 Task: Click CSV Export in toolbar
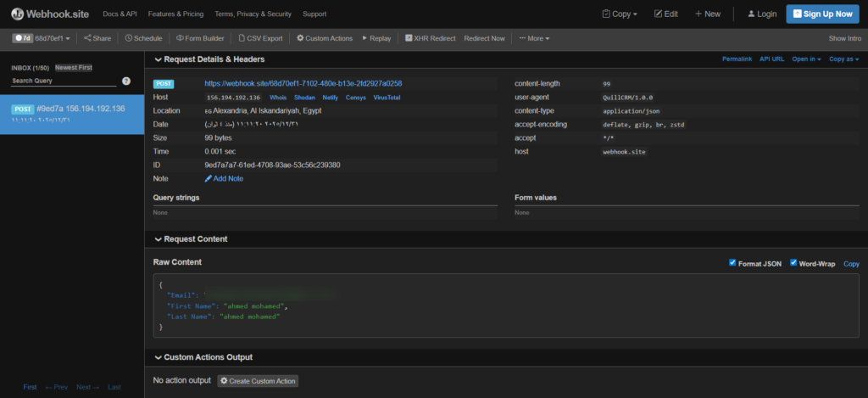[x=260, y=38]
